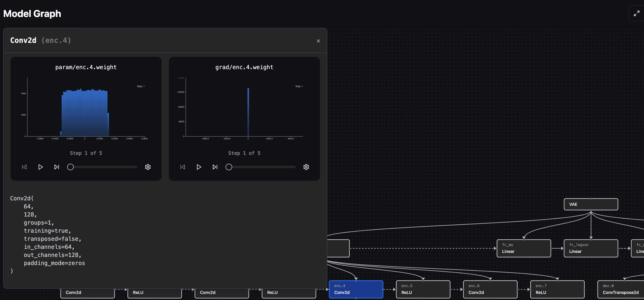The image size is (644, 300).
Task: Select the leftmost Conv2d node at bottom
Action: tap(87, 292)
